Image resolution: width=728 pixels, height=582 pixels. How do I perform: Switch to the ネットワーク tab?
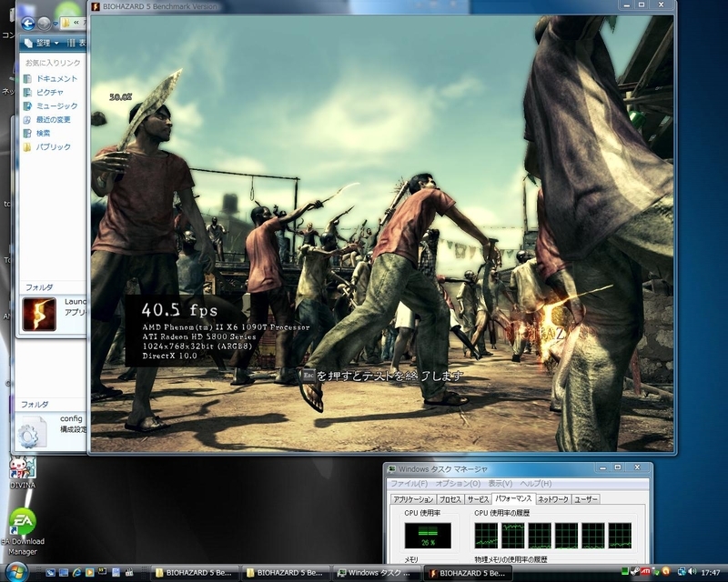click(552, 499)
